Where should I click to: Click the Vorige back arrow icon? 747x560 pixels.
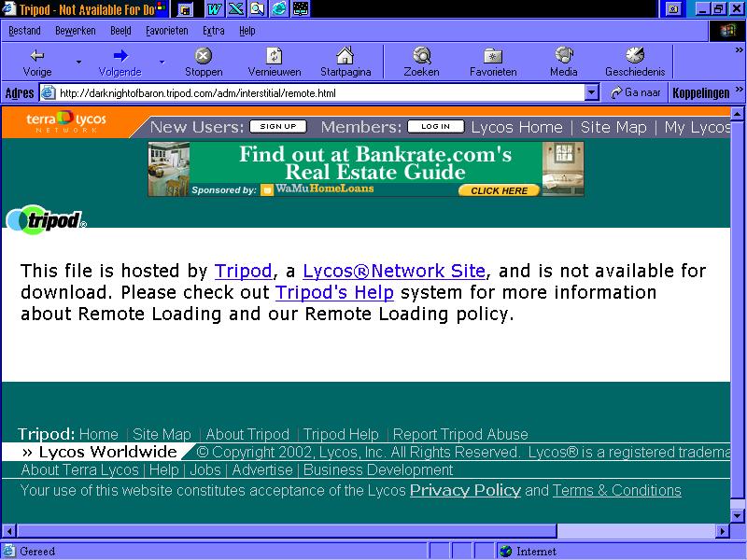coord(37,56)
